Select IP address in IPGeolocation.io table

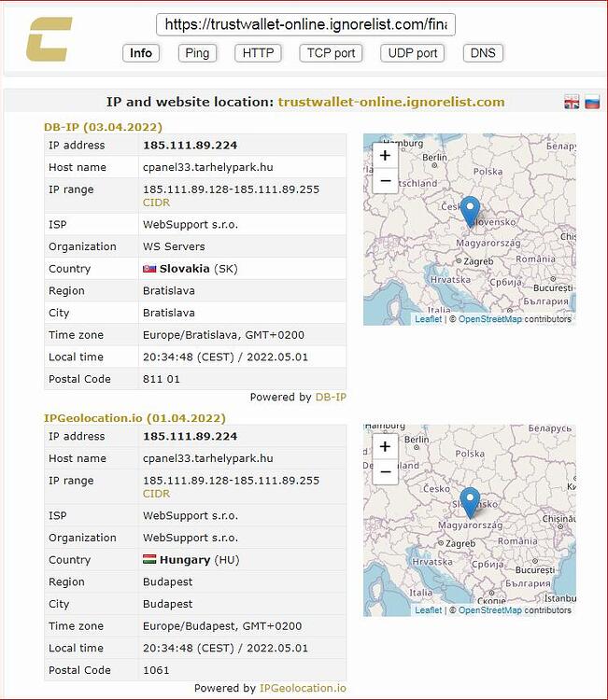pos(190,436)
